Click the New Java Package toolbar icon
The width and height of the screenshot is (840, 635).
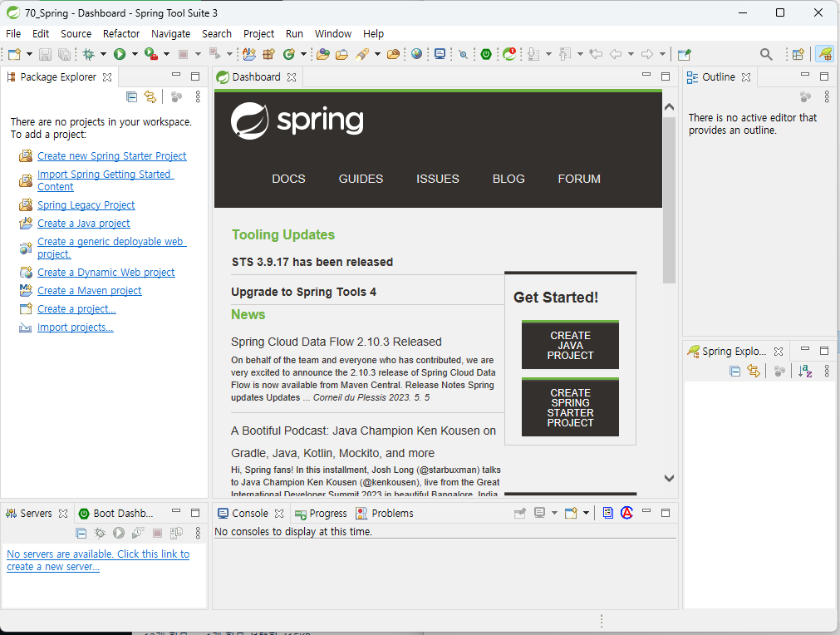[x=268, y=54]
